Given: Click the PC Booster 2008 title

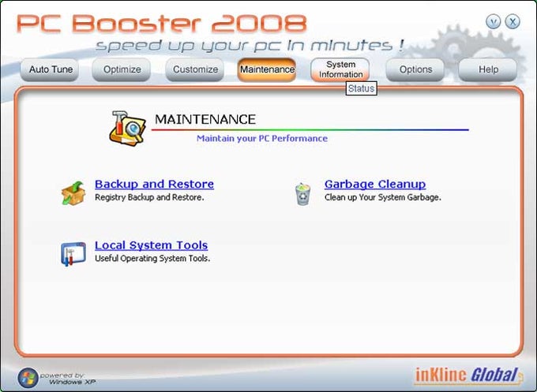Looking at the screenshot, I should click(x=161, y=24).
